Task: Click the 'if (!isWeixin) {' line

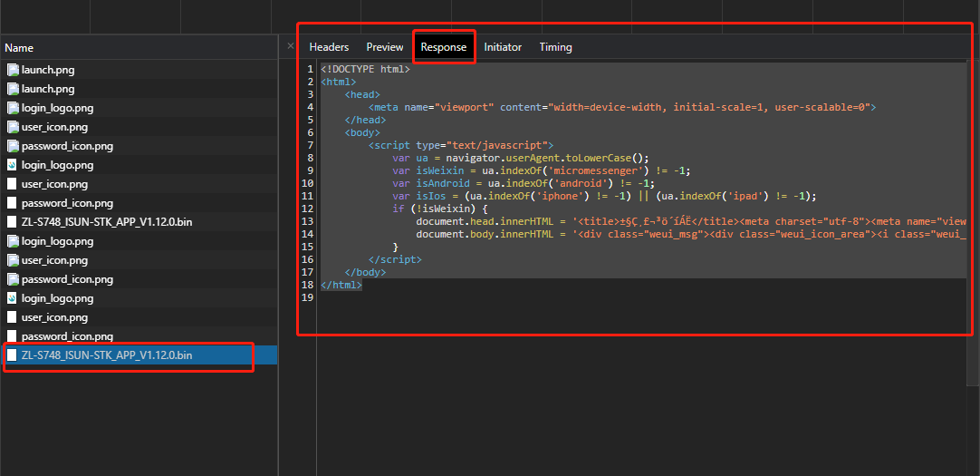Action: [x=439, y=209]
